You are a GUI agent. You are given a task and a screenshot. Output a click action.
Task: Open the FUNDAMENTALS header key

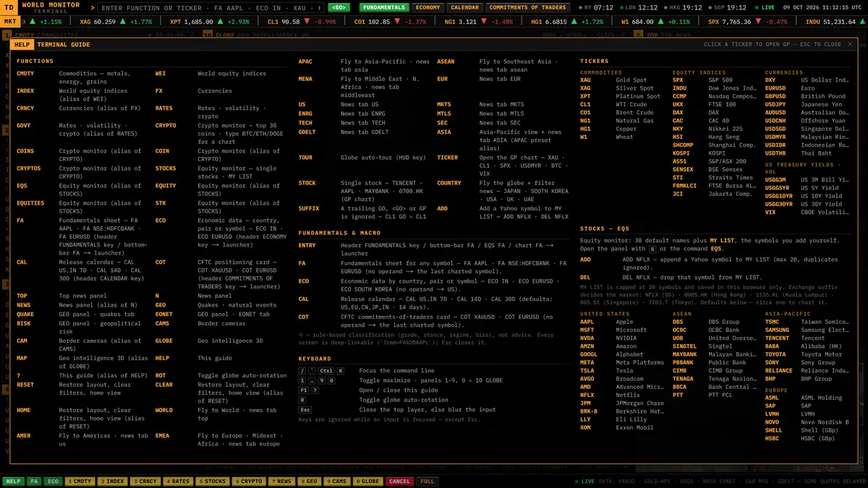click(x=384, y=8)
